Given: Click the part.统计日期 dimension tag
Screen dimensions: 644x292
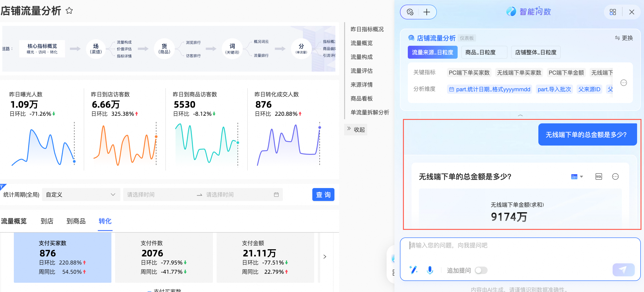Looking at the screenshot, I should 489,89.
